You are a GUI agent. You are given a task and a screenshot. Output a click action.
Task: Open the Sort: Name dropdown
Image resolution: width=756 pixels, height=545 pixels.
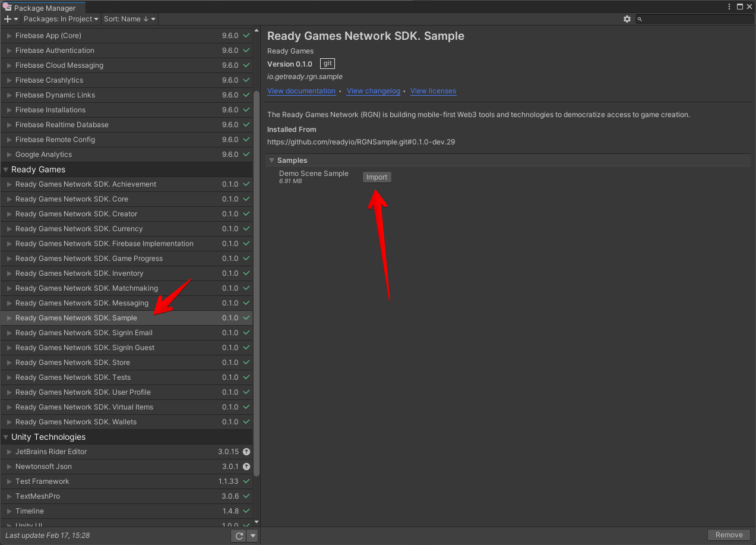(x=129, y=19)
